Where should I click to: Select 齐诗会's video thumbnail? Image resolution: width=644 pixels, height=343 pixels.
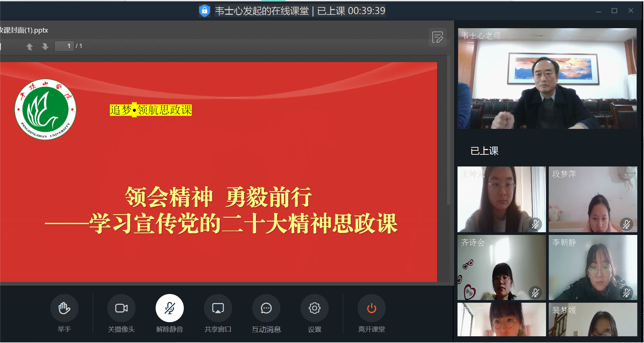pyautogui.click(x=501, y=267)
